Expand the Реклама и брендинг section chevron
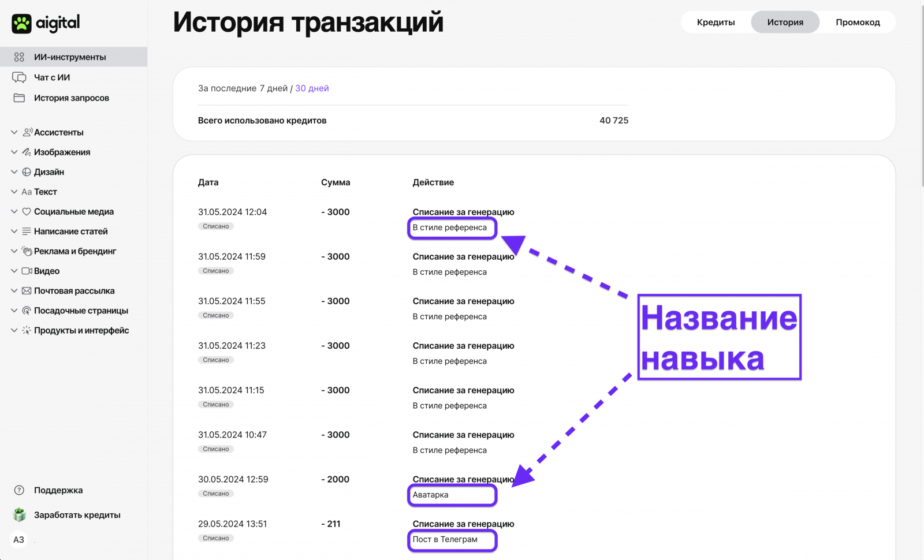Viewport: 924px width, 560px height. click(x=14, y=251)
